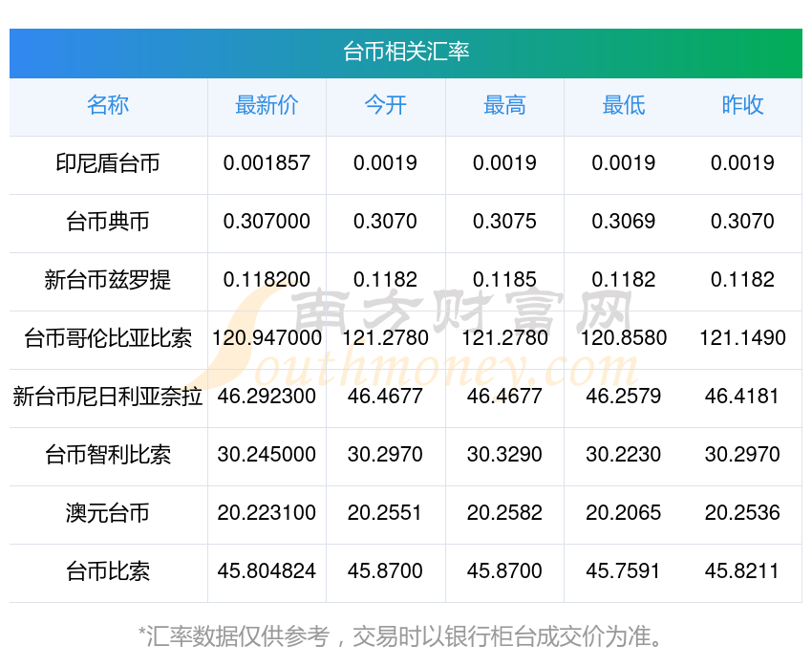The image size is (812, 666).
Task: Click the 新台币兹罗提 row name
Action: (108, 280)
